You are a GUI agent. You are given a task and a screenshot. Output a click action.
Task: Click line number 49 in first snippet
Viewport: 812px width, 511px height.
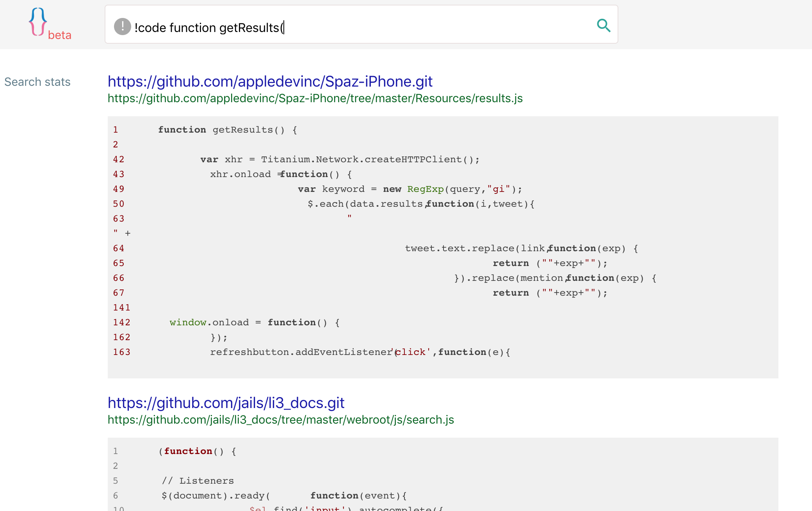click(x=119, y=189)
